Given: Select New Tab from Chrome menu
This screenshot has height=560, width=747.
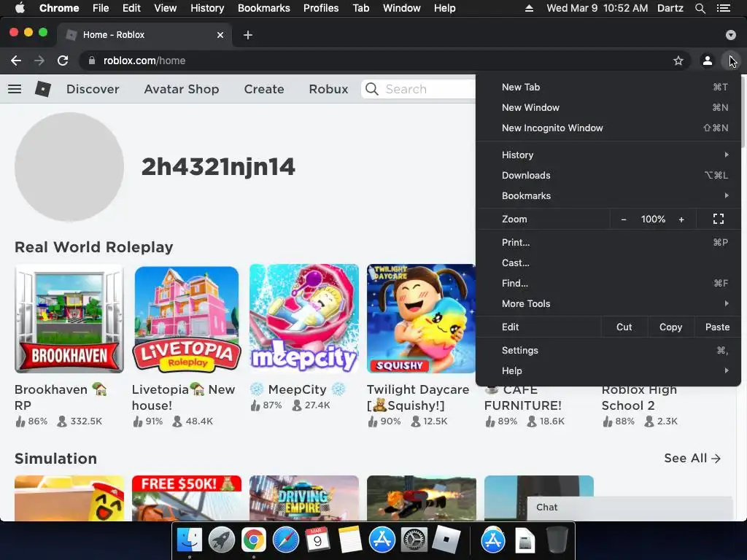Looking at the screenshot, I should pyautogui.click(x=608, y=87).
